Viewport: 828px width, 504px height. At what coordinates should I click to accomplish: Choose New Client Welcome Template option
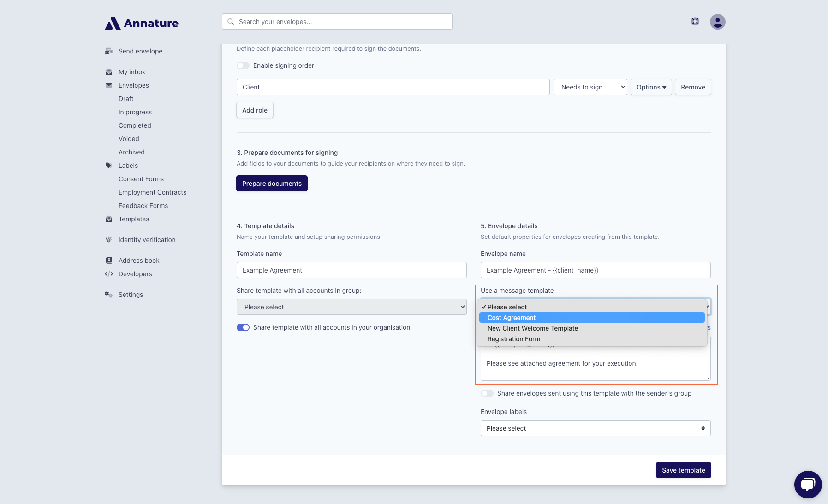point(533,328)
